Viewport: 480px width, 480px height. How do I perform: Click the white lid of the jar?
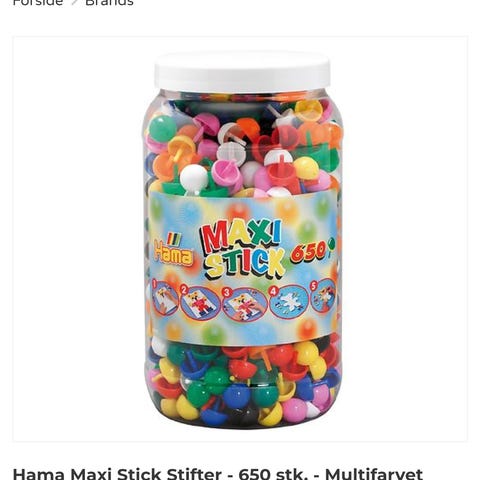pos(242,71)
